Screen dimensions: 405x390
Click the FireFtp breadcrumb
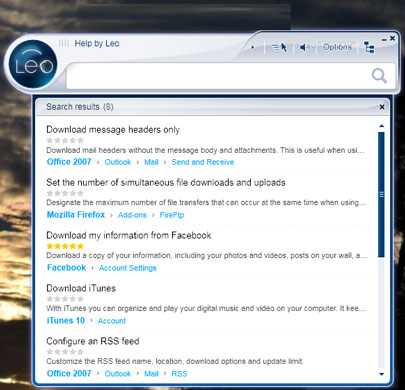172,215
